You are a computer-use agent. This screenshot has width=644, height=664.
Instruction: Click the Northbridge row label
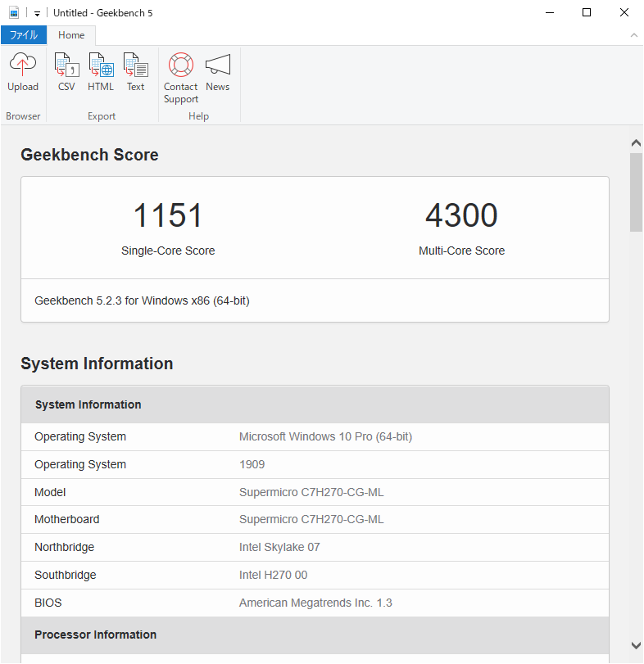[x=64, y=547]
